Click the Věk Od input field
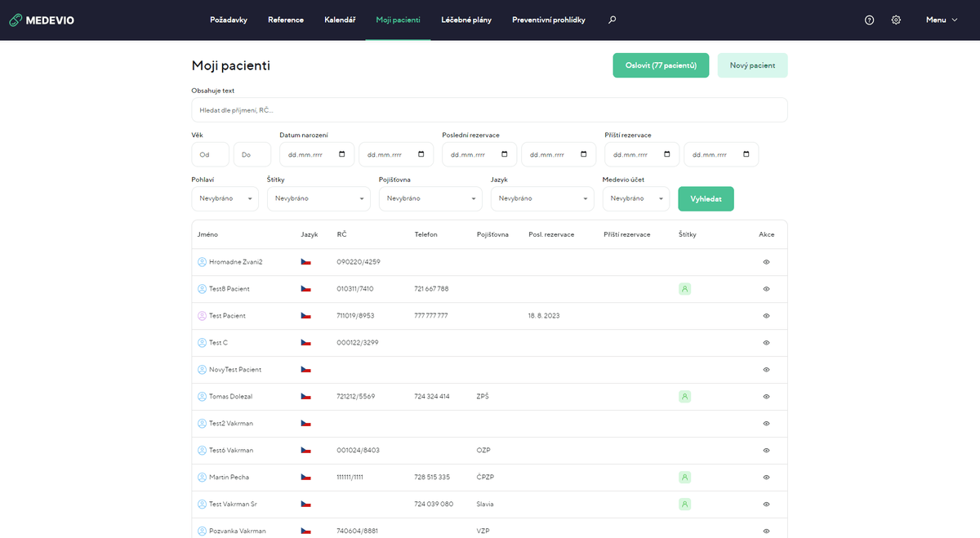This screenshot has width=980, height=538. coord(210,154)
